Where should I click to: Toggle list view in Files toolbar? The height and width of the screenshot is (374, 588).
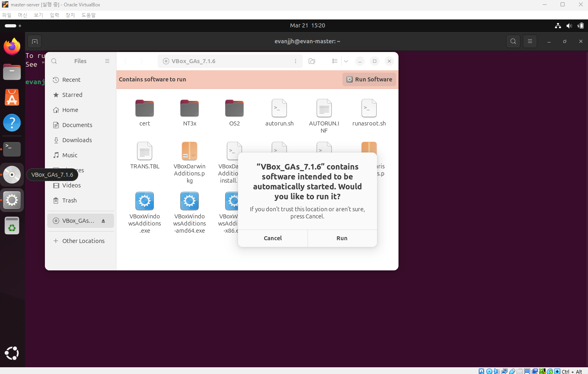click(x=335, y=61)
